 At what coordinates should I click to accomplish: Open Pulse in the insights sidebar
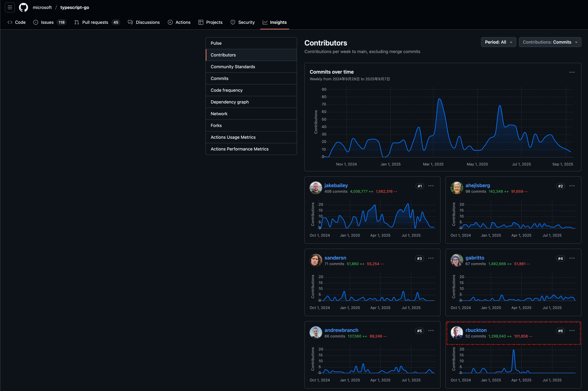[251, 43]
